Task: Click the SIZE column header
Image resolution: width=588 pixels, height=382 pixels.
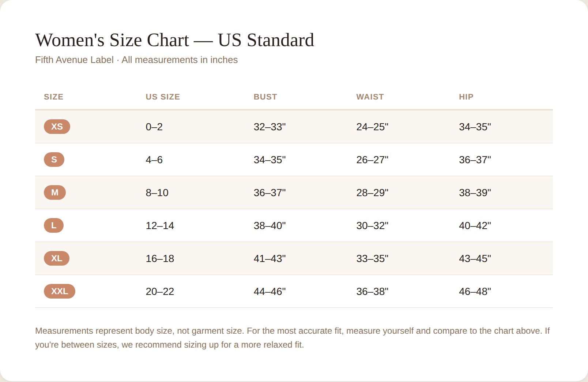Action: [54, 97]
